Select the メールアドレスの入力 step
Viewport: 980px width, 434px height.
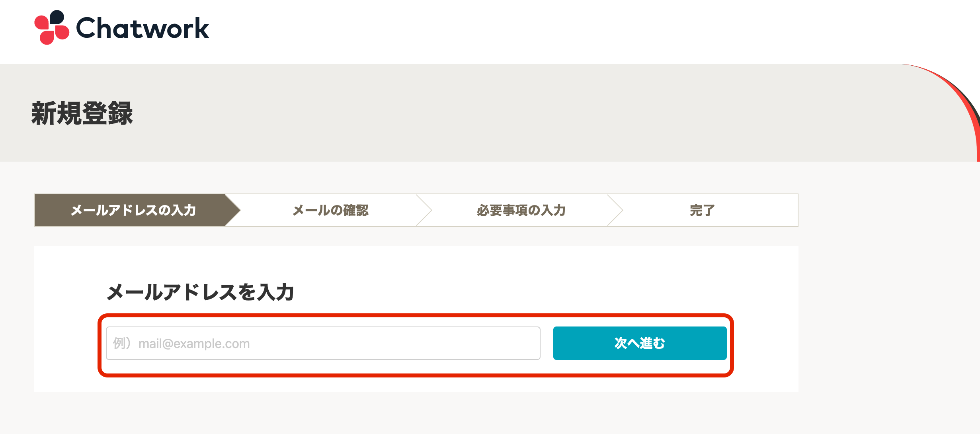(x=133, y=210)
